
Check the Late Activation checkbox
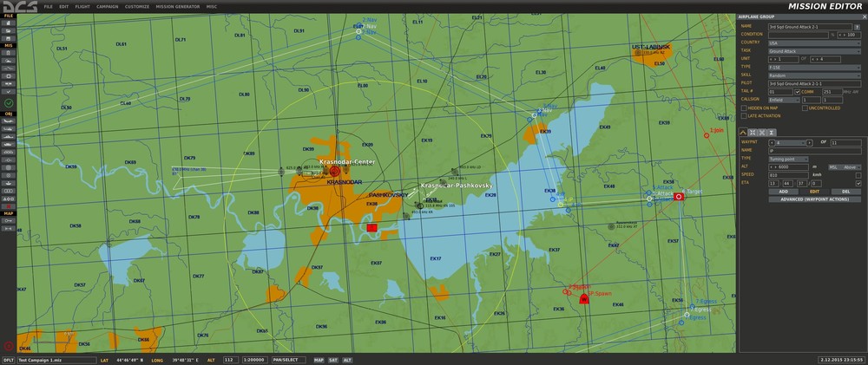(x=744, y=116)
